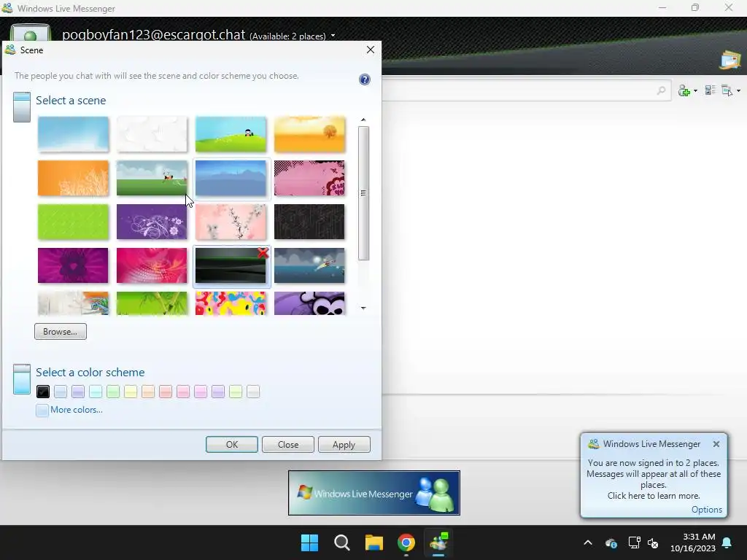Choose the lime green textured scene

pyautogui.click(x=73, y=222)
